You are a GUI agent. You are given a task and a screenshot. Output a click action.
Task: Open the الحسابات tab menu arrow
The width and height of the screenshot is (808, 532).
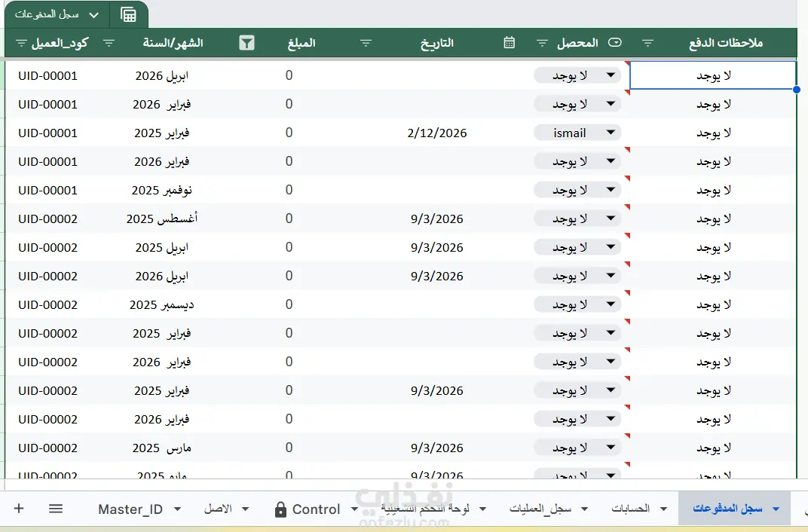tap(664, 509)
